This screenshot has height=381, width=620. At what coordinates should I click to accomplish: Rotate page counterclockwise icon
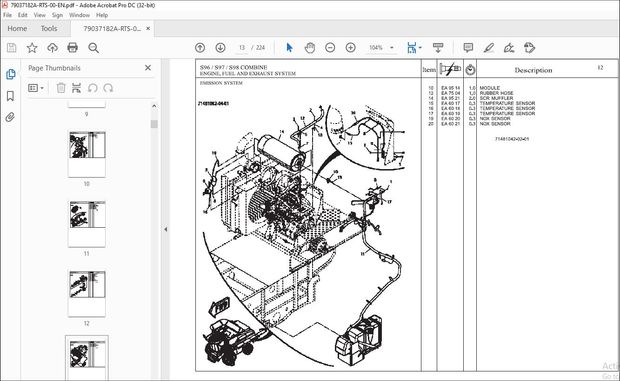(x=93, y=88)
